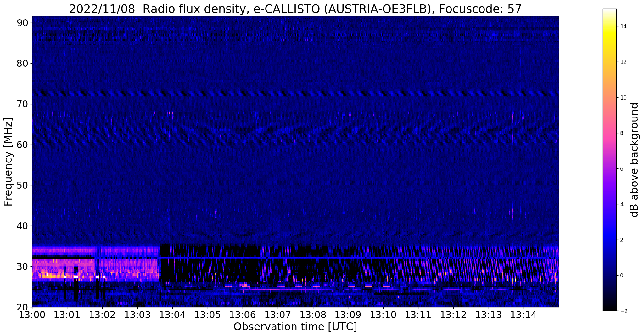This screenshot has width=644, height=336.
Task: Click the 80 MHz frequency tick label
Action: click(x=22, y=63)
